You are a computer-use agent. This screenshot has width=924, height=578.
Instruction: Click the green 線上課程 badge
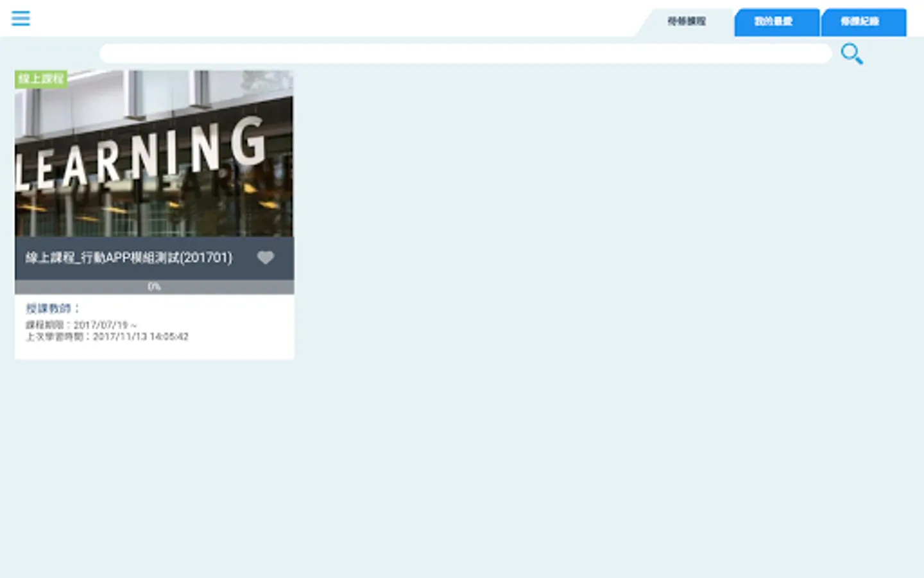41,79
